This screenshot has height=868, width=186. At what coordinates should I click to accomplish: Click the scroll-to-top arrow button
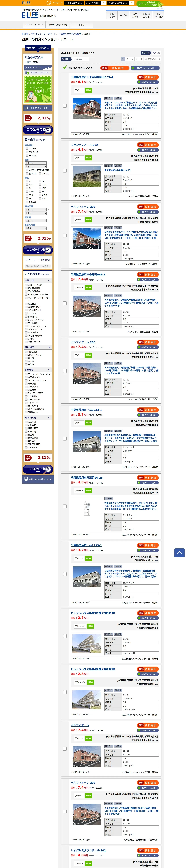tap(179, 553)
